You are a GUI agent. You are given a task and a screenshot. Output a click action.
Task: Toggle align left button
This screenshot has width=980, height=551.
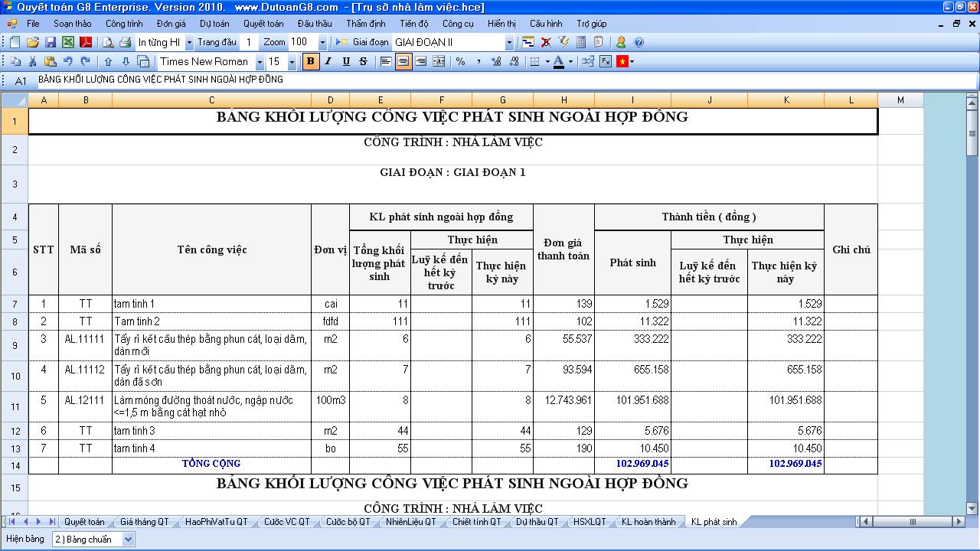tap(386, 61)
